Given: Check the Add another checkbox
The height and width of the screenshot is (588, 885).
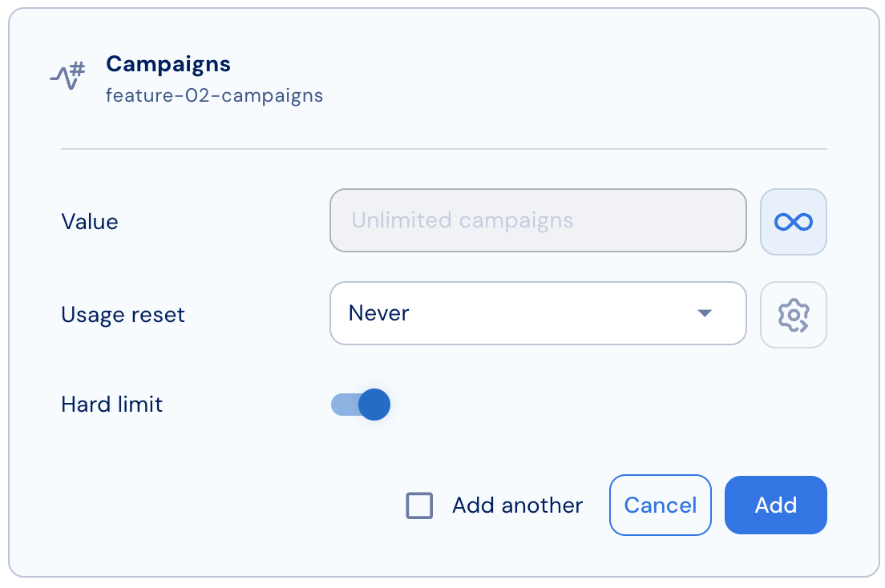Looking at the screenshot, I should (419, 505).
